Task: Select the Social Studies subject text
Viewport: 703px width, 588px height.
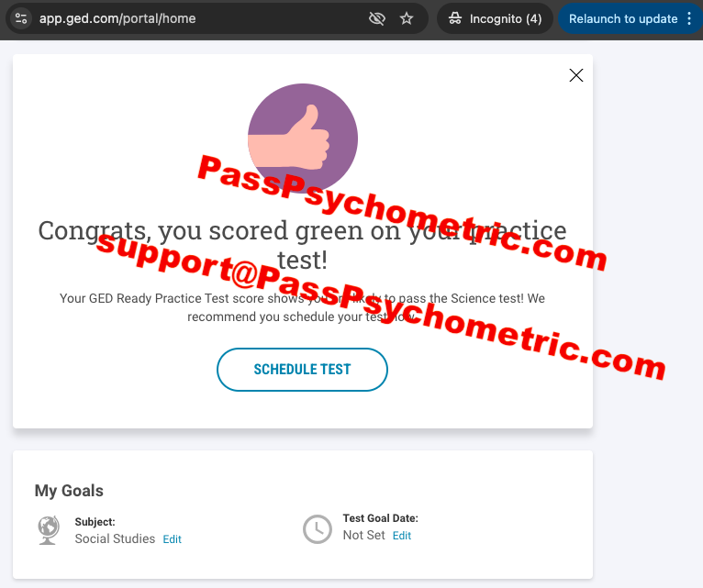Action: [x=115, y=538]
